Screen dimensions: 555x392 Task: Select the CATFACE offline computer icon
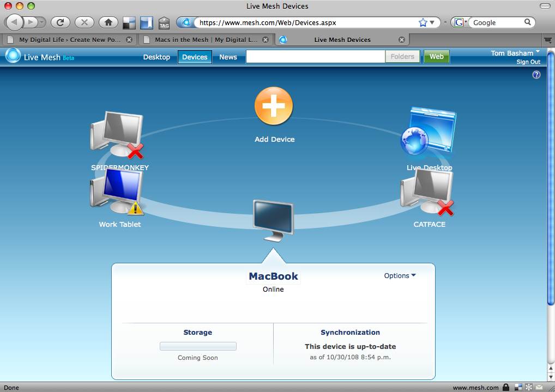coord(427,192)
